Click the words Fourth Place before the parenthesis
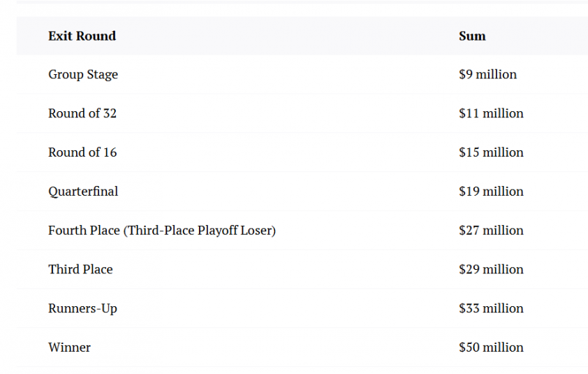This screenshot has height=374, width=588. coord(84,230)
